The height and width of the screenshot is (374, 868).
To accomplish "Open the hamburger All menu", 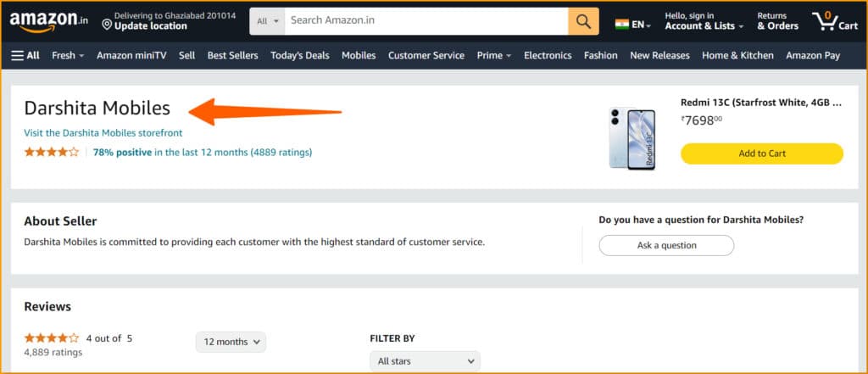I will [x=25, y=55].
